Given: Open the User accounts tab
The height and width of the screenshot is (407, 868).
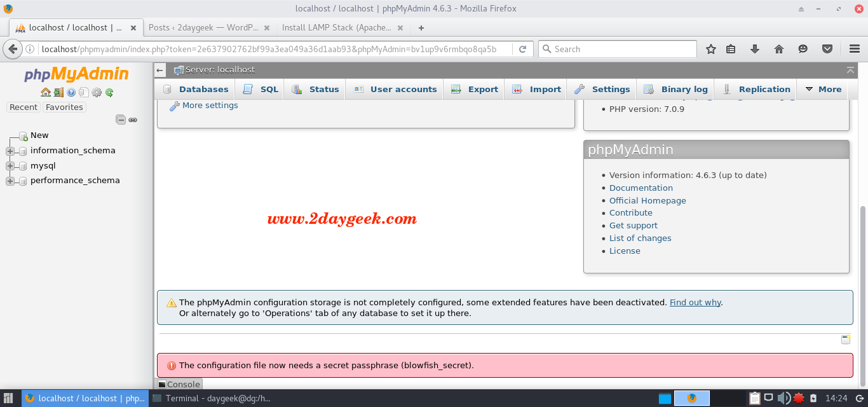Looking at the screenshot, I should tap(395, 89).
